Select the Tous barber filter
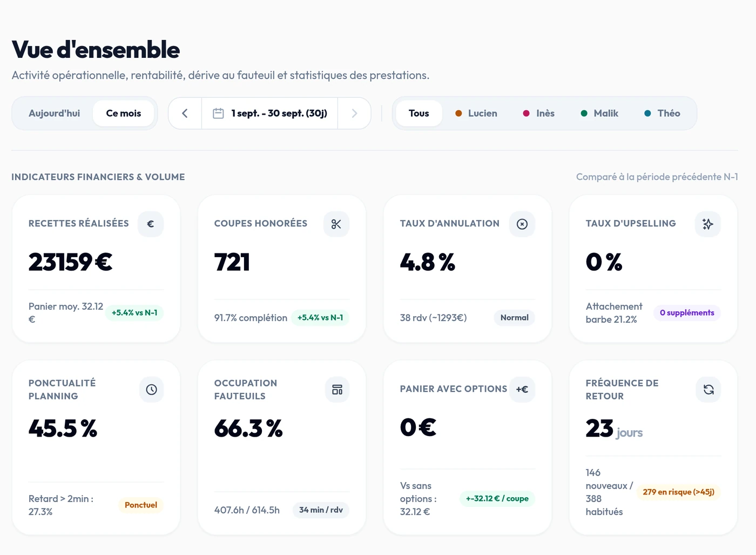 [419, 113]
